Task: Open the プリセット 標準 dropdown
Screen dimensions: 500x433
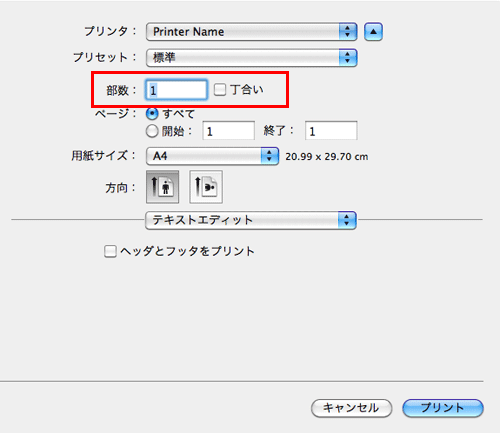Action: (x=252, y=58)
